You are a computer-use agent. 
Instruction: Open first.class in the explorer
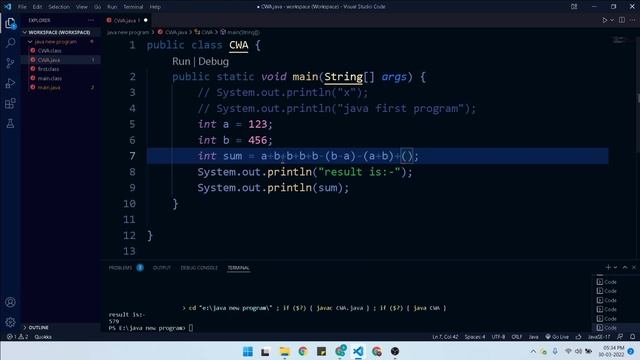coord(48,69)
